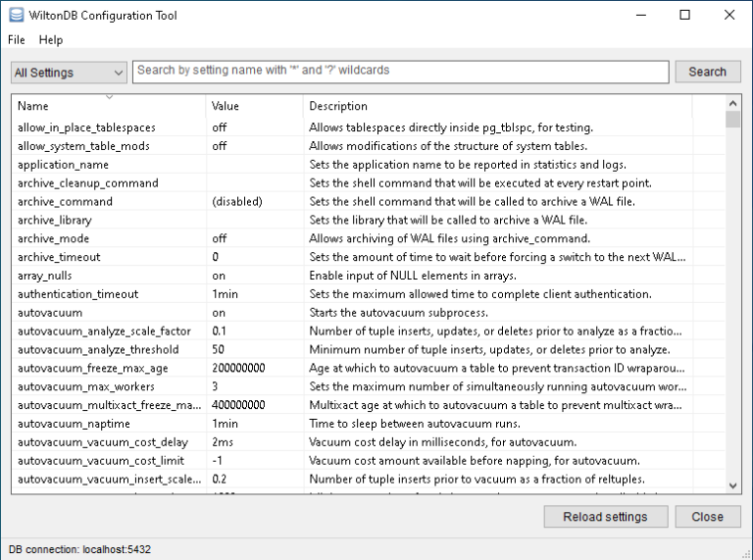Open the File menu
753x560 pixels.
[x=17, y=40]
